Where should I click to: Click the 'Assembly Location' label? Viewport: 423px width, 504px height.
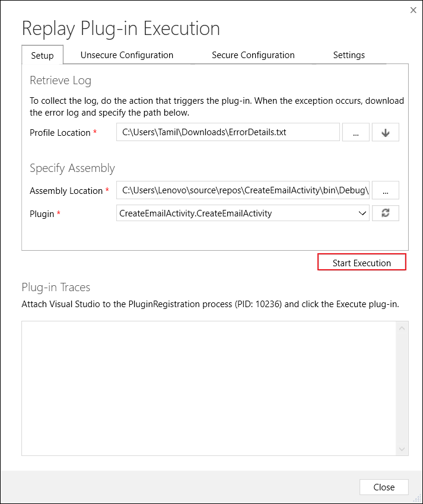66,190
